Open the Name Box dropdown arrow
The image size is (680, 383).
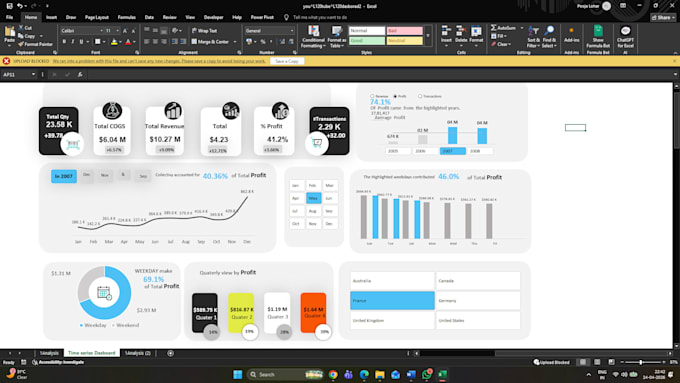(x=33, y=75)
